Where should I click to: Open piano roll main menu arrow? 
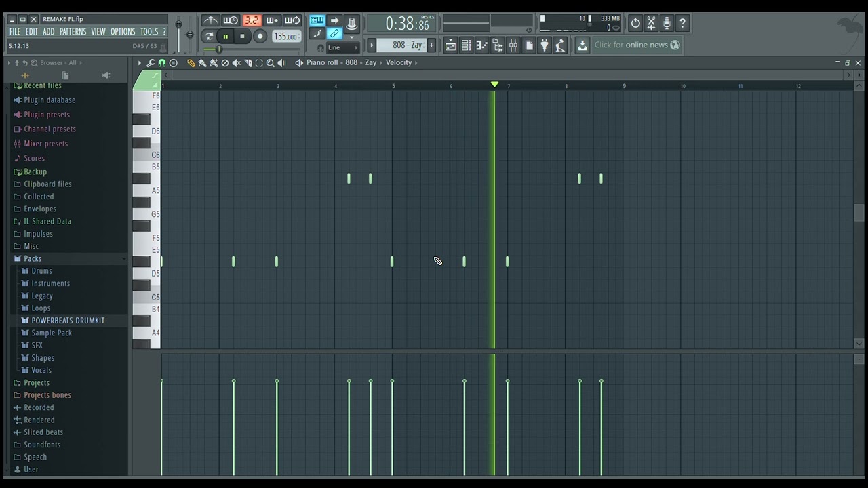pyautogui.click(x=140, y=63)
